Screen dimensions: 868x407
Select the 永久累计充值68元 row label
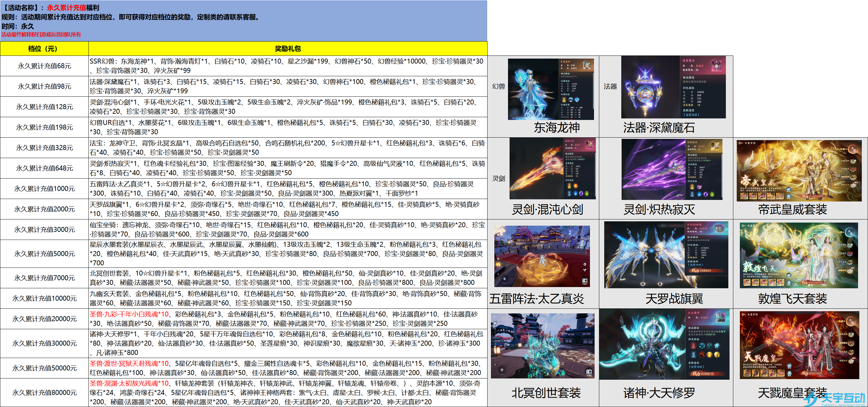pyautogui.click(x=44, y=66)
